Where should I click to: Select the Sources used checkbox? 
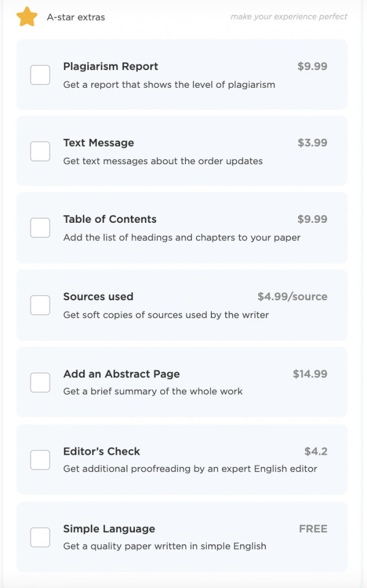click(40, 305)
